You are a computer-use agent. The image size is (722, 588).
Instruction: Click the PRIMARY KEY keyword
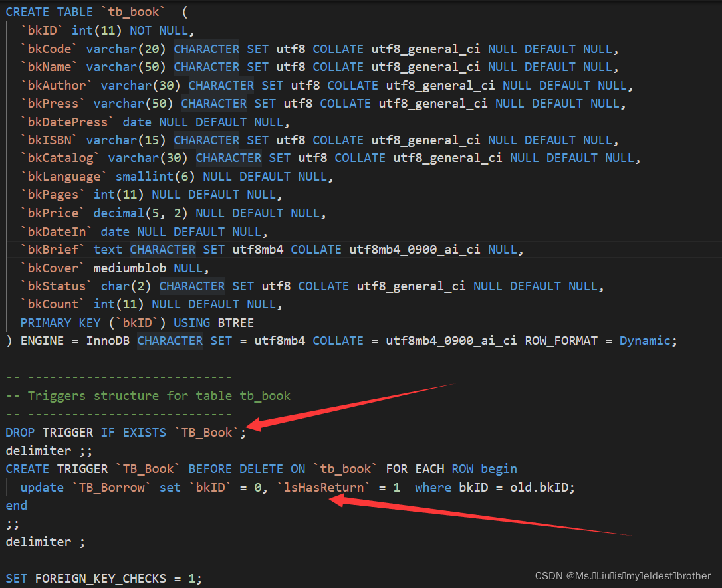point(60,322)
